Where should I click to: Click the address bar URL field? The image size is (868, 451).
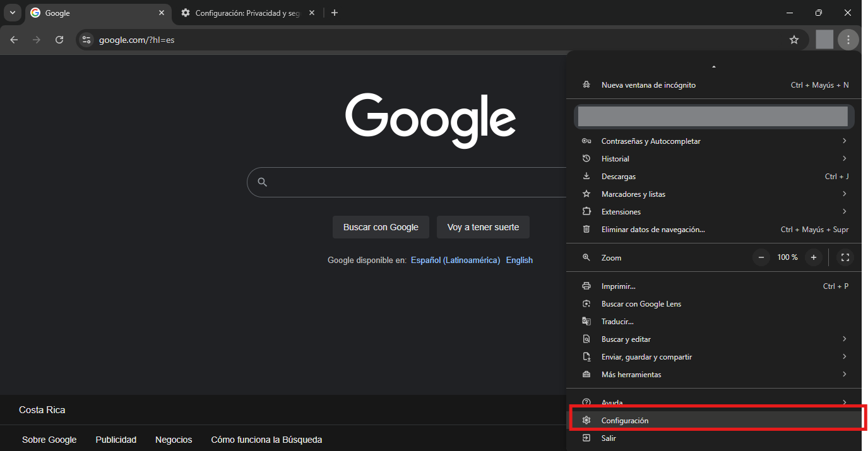point(442,40)
